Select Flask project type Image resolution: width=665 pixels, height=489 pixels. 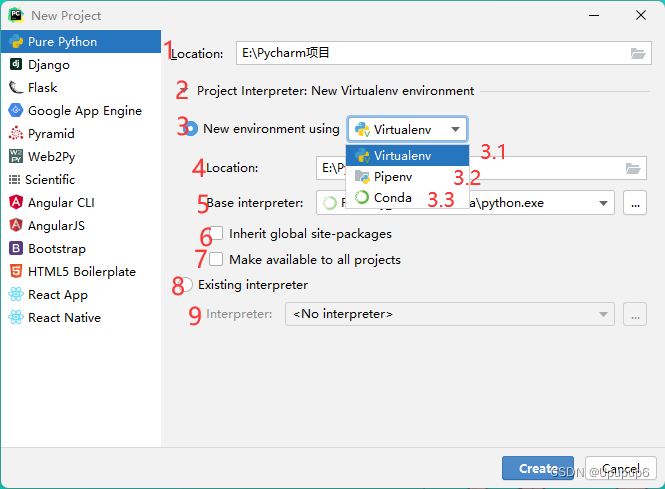click(81, 87)
